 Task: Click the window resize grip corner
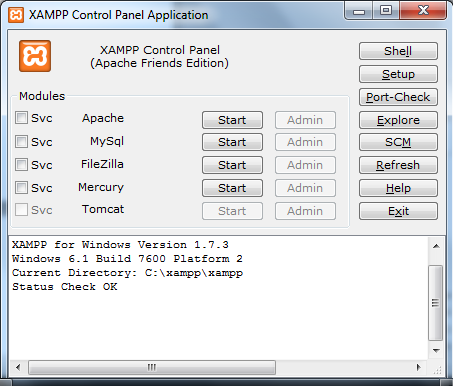(437, 369)
